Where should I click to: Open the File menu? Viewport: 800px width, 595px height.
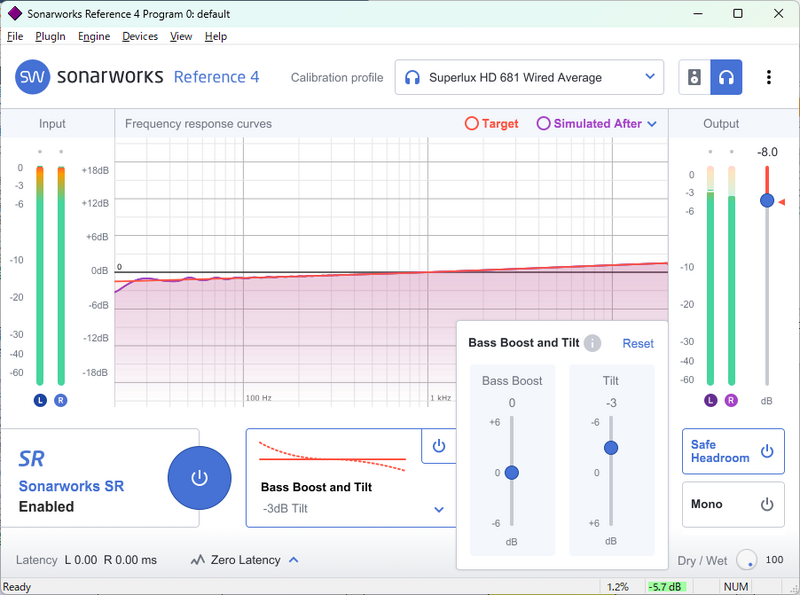point(15,36)
